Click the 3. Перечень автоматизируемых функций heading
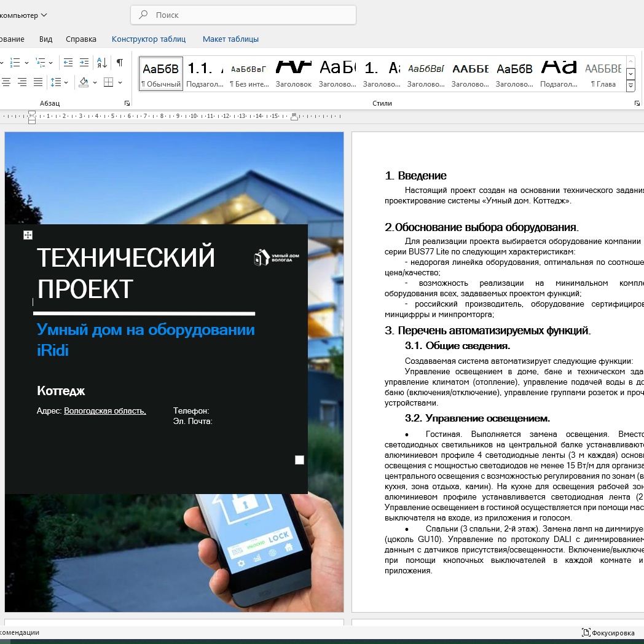This screenshot has width=644, height=644. (487, 331)
